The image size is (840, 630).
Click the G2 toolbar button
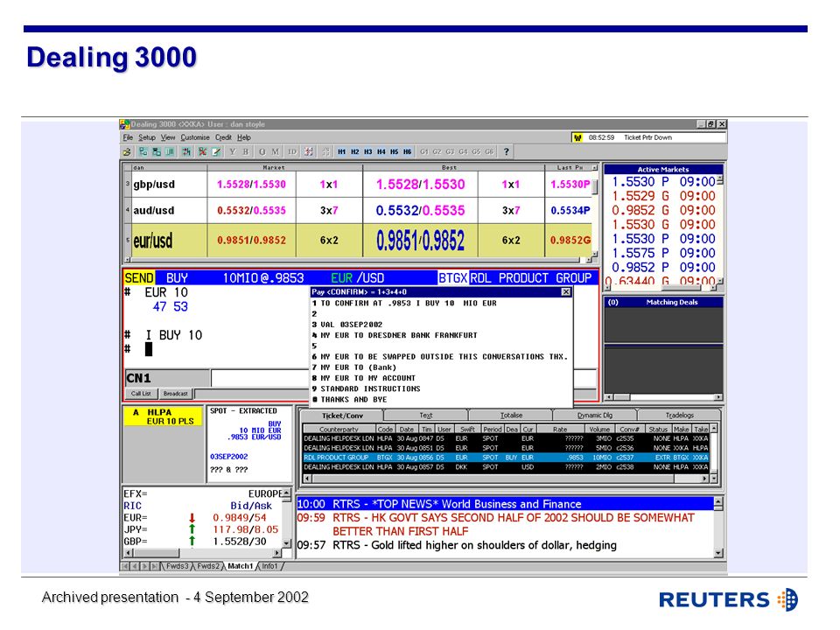pos(437,152)
